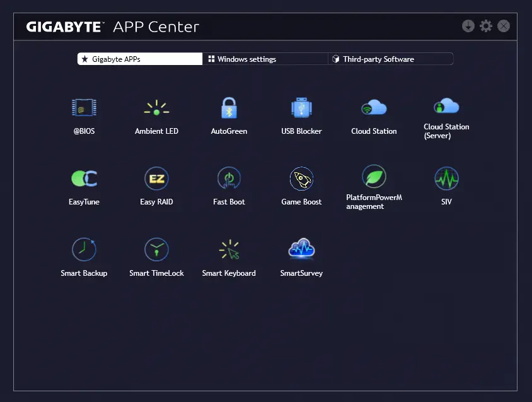
Task: Click the SmartSurvey label
Action: pyautogui.click(x=301, y=273)
